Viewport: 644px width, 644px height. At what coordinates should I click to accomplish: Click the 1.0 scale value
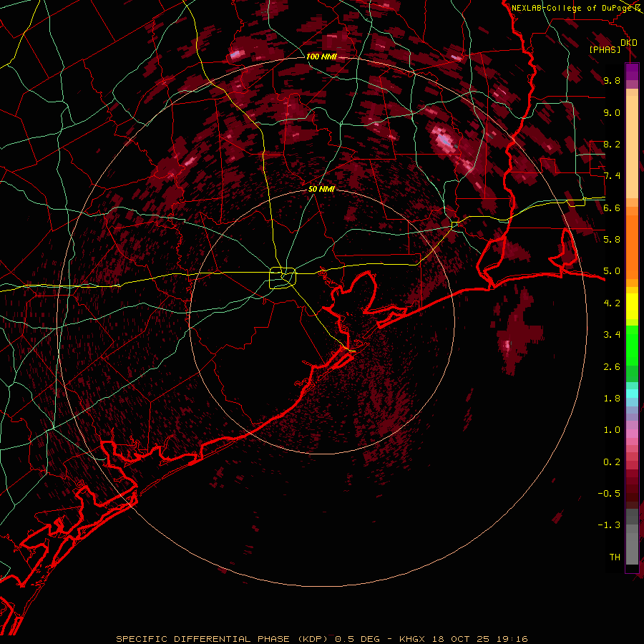pos(612,430)
